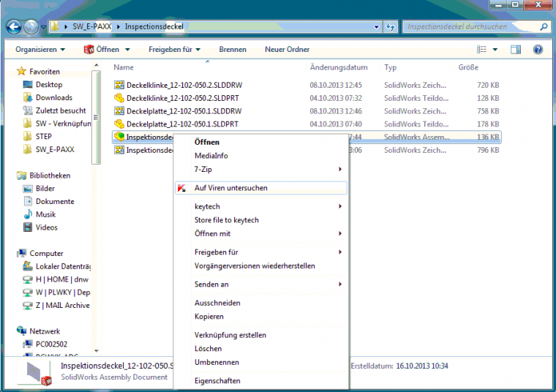Image resolution: width=556 pixels, height=392 pixels.
Task: Expand the 7-Zip submenu
Action: pyautogui.click(x=261, y=170)
